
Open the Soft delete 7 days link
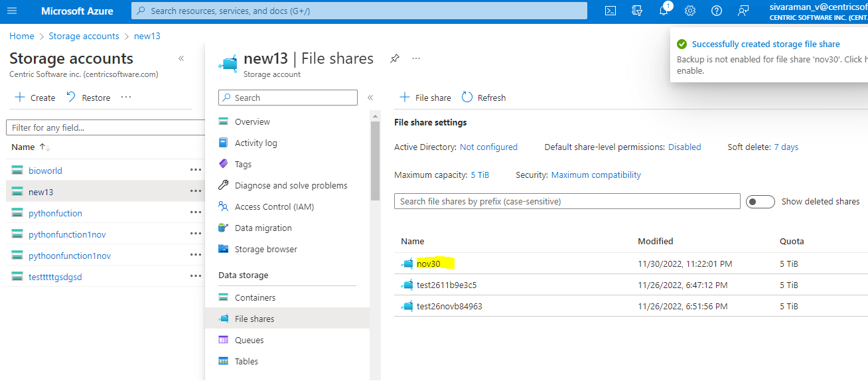[x=786, y=147]
